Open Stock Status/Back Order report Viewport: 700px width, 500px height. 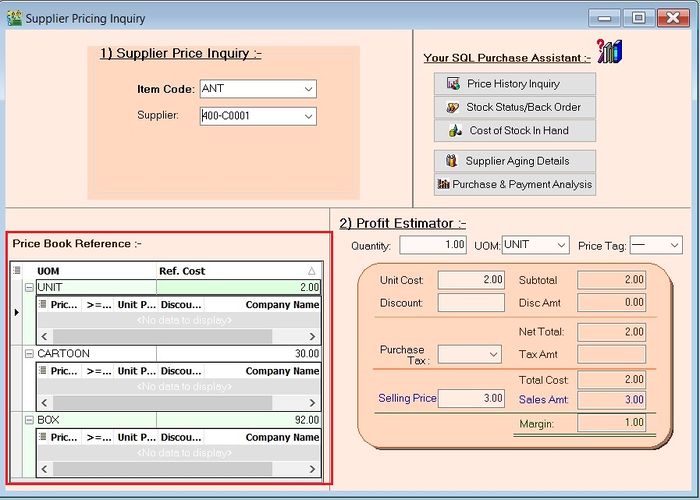point(515,107)
